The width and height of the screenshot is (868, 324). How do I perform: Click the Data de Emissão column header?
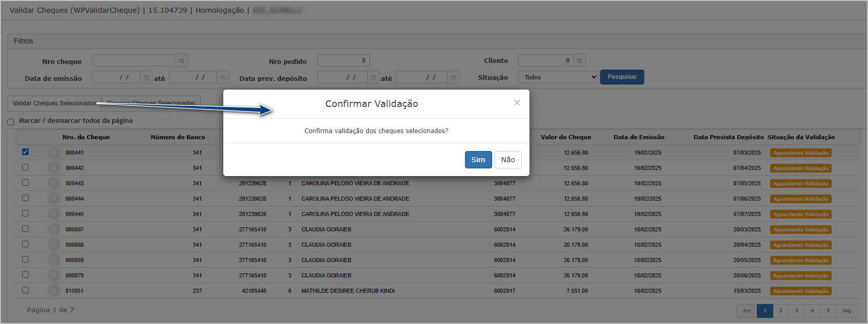point(639,137)
